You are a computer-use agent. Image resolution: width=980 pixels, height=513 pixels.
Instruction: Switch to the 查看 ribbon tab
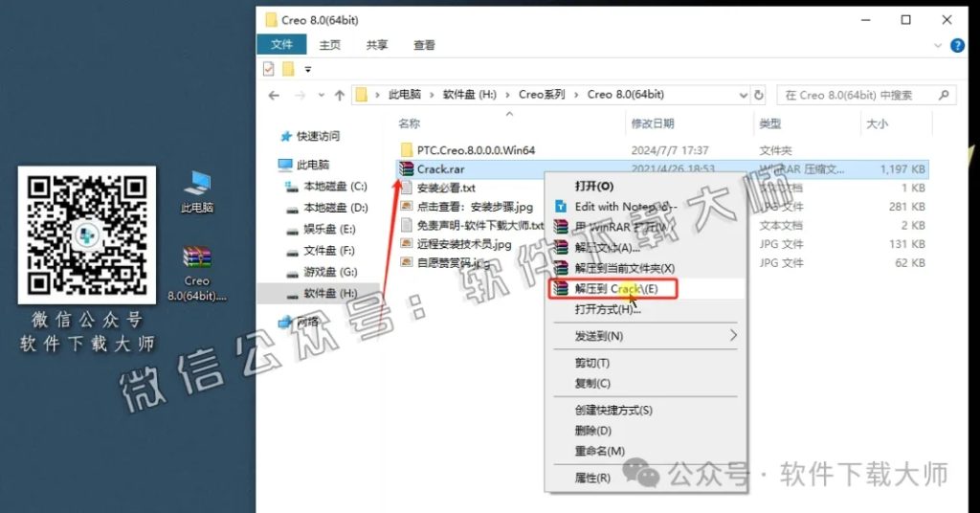(x=424, y=45)
